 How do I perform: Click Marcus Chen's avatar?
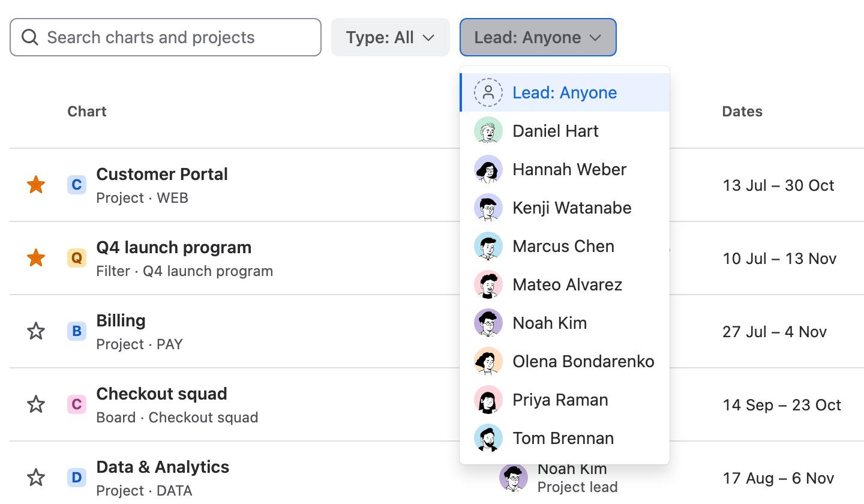click(488, 246)
